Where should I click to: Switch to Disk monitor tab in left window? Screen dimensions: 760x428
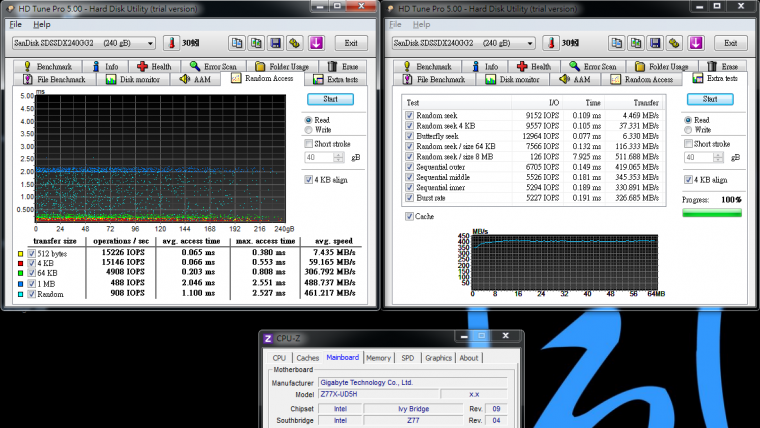click(133, 79)
